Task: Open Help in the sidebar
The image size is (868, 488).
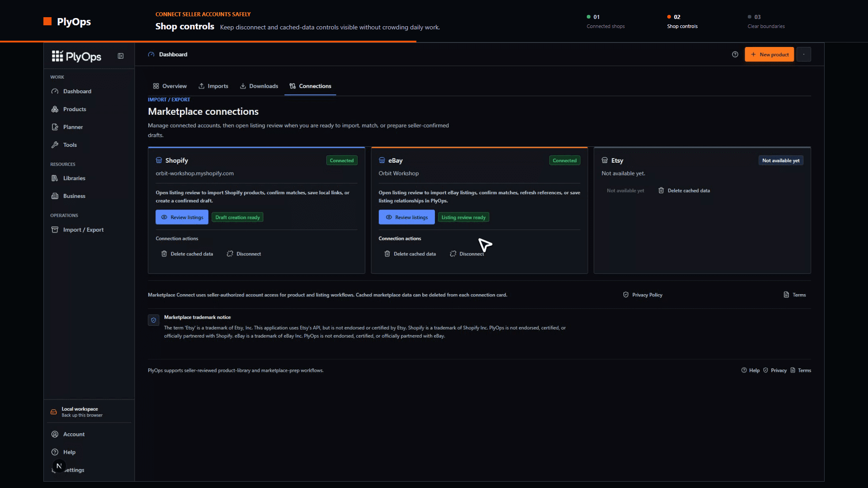Action: tap(89, 452)
